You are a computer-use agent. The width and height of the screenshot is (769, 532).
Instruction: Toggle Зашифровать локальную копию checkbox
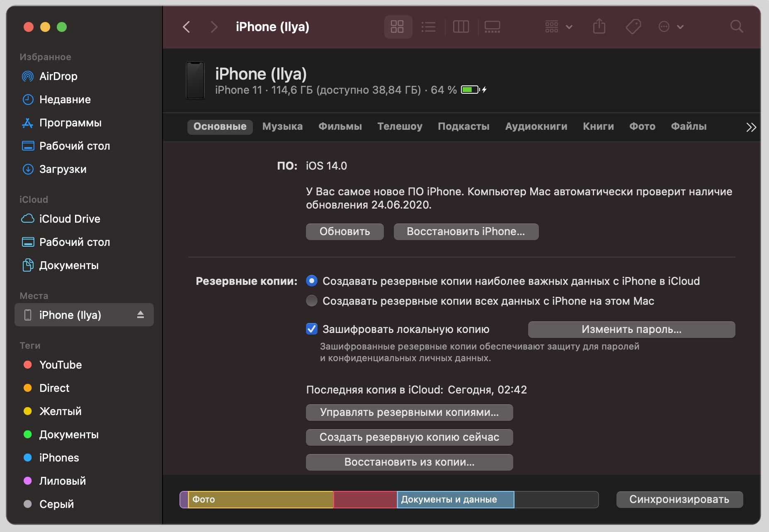click(x=312, y=329)
